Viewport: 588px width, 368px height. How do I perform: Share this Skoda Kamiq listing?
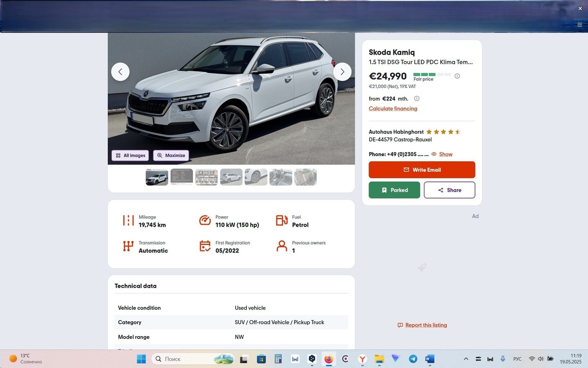click(449, 190)
